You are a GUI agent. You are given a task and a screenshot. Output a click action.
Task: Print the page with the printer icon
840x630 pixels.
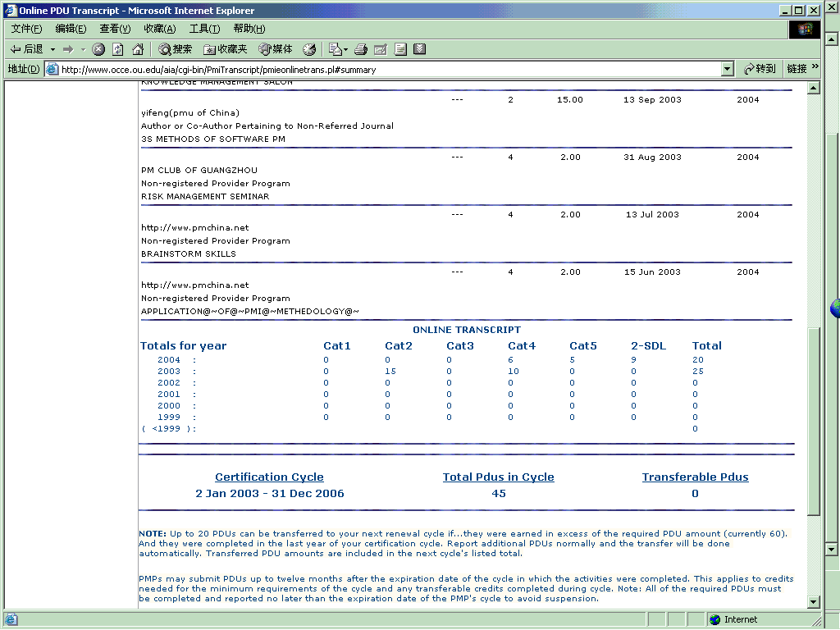pyautogui.click(x=361, y=49)
